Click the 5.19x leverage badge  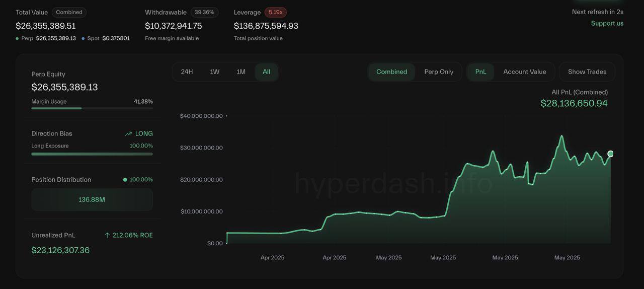click(x=275, y=12)
